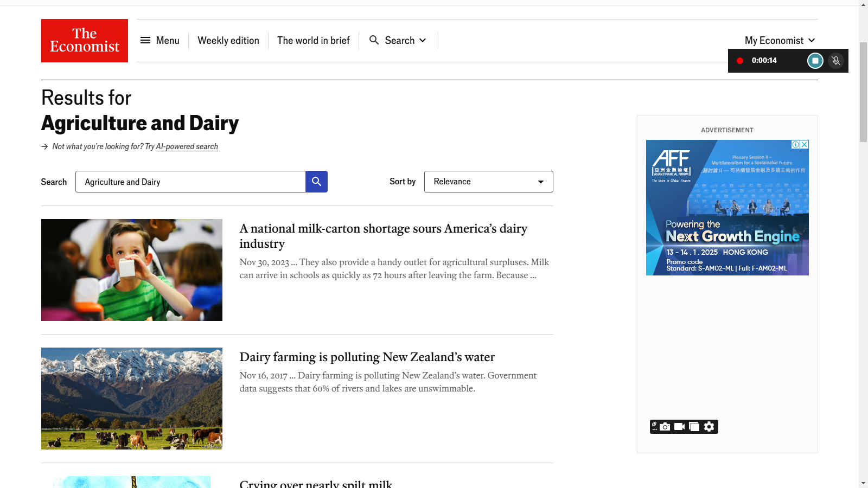Expand the My Economist menu
The height and width of the screenshot is (488, 868).
(779, 41)
